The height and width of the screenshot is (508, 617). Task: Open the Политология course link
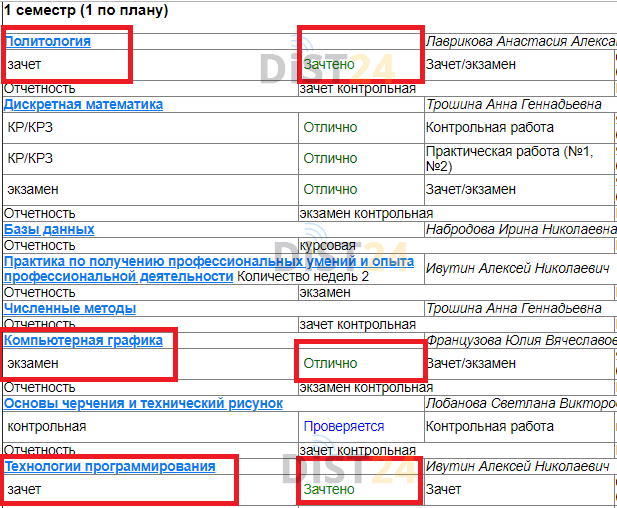pos(48,41)
